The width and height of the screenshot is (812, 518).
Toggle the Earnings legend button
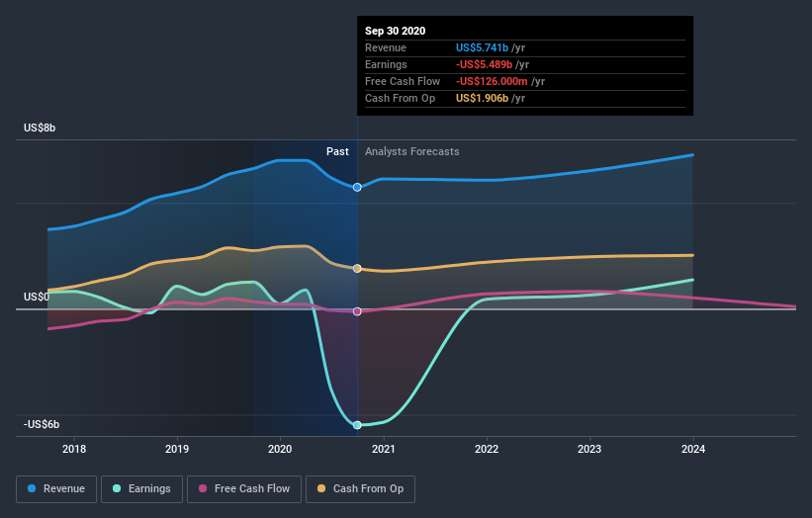click(141, 489)
